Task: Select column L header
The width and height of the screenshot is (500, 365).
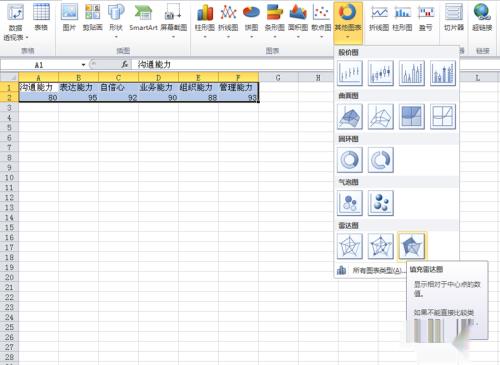Action: click(477, 77)
